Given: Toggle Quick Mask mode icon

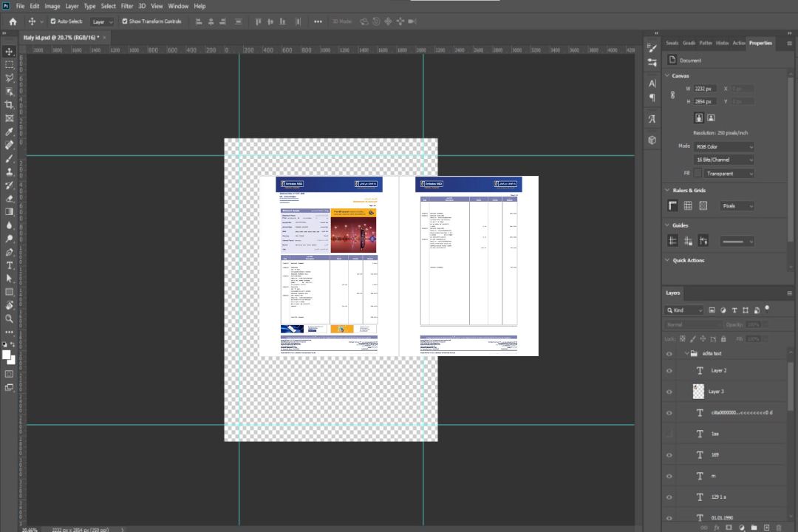Looking at the screenshot, I should 9,374.
